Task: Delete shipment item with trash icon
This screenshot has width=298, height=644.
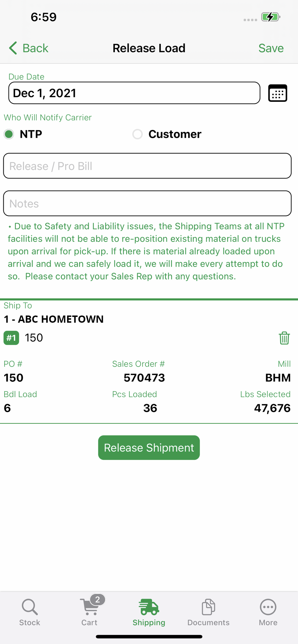Action: pos(284,338)
